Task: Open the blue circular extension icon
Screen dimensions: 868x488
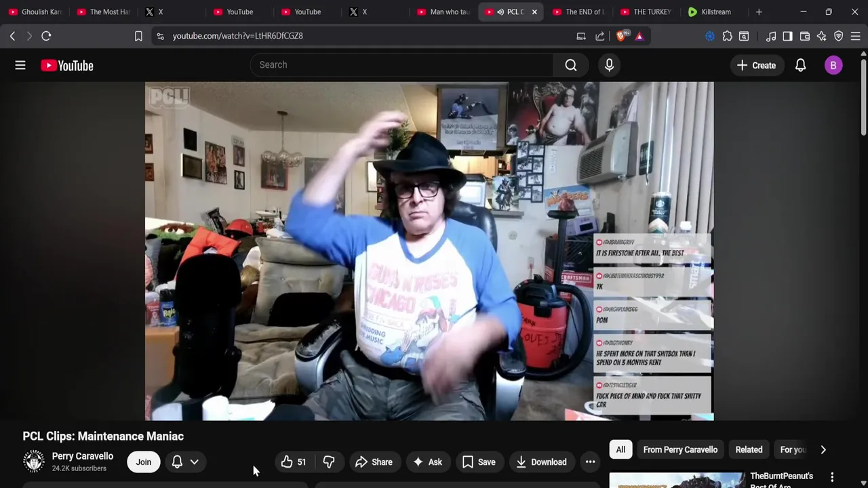Action: [x=710, y=36]
